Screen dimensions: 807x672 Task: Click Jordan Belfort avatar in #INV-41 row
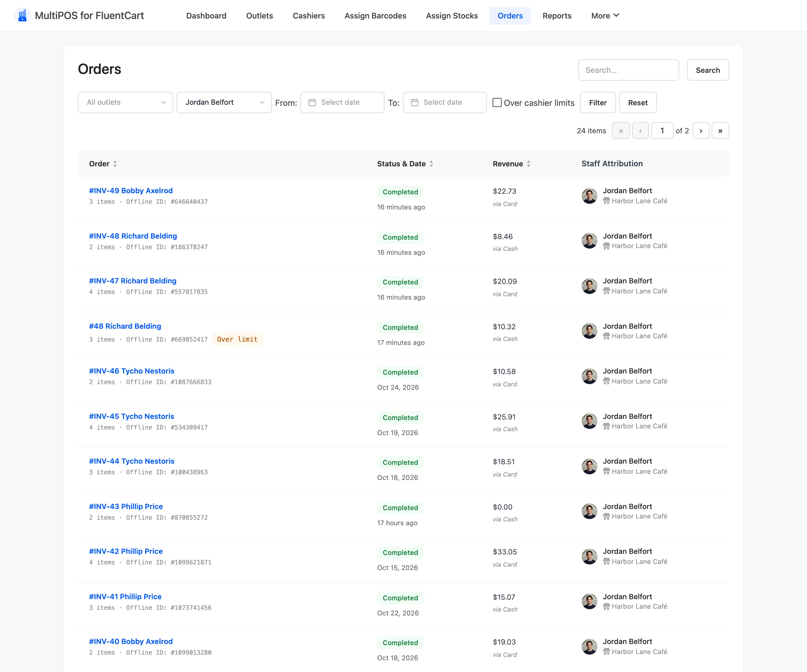[x=589, y=602]
